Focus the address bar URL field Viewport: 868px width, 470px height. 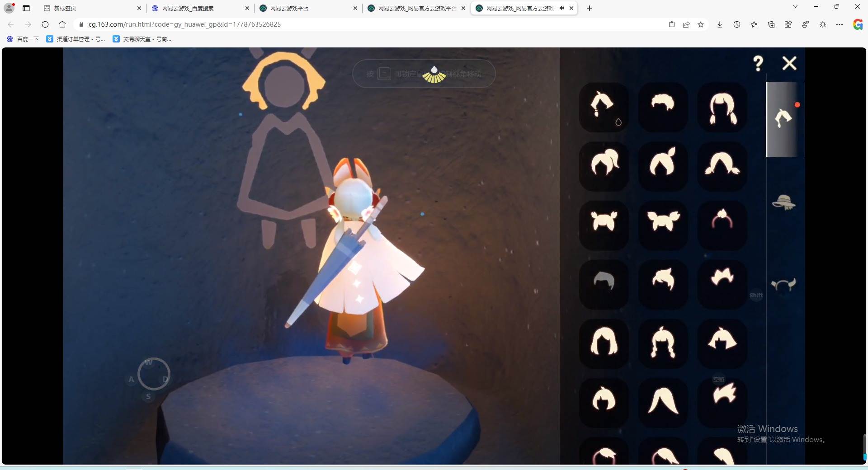pos(371,24)
